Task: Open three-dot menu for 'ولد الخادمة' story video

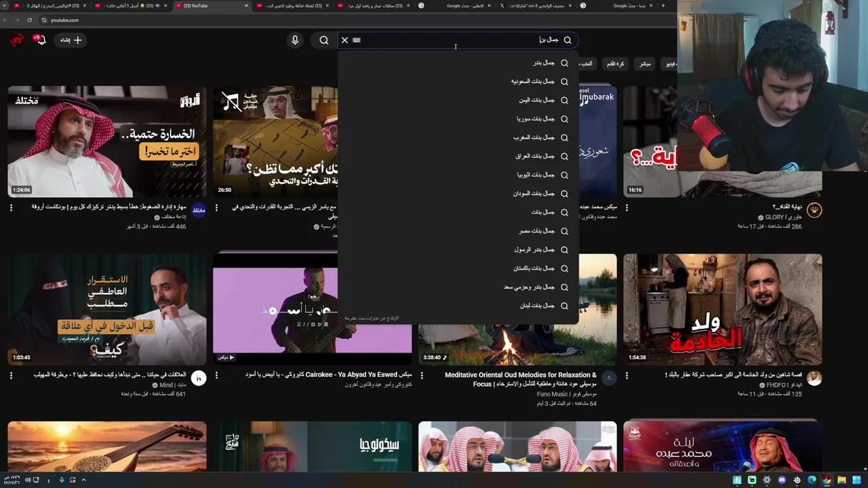Action: click(627, 375)
